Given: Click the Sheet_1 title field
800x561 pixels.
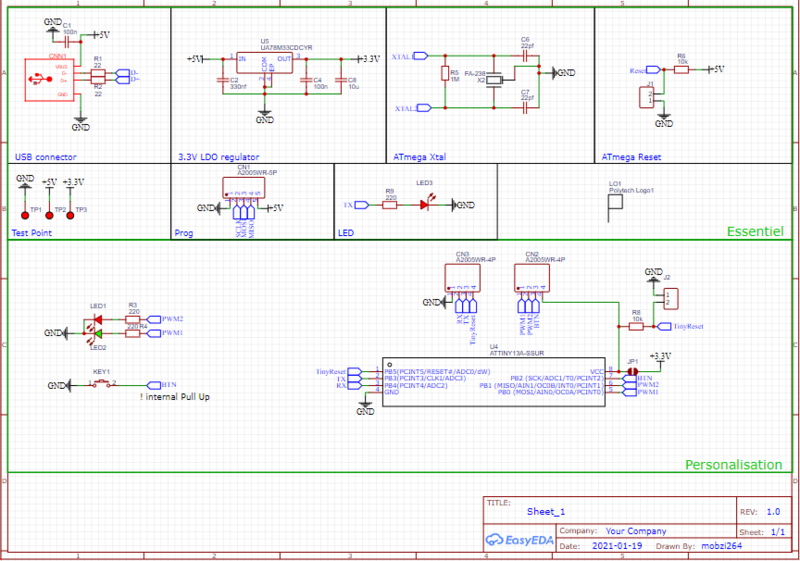Looking at the screenshot, I should [x=547, y=510].
